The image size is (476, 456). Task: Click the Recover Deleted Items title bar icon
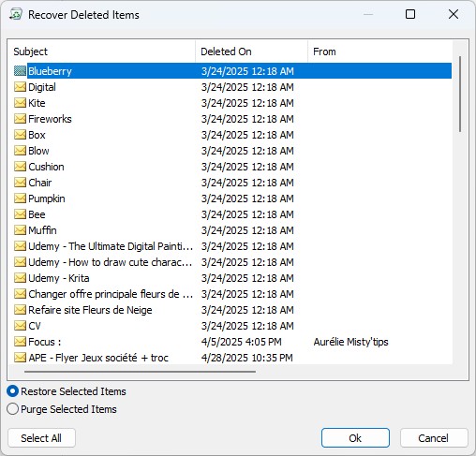tap(16, 14)
